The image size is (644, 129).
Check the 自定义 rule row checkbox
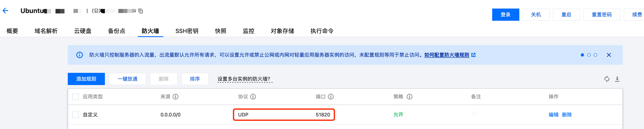click(76, 115)
